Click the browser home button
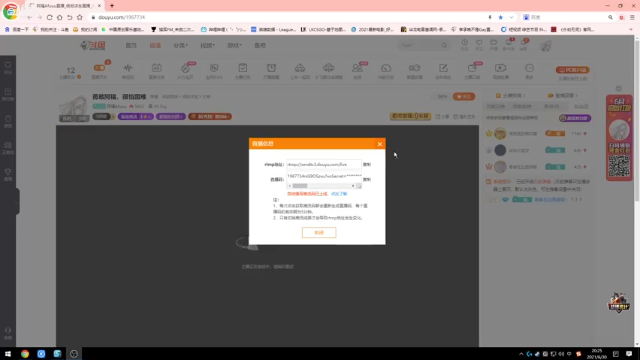 60,17
